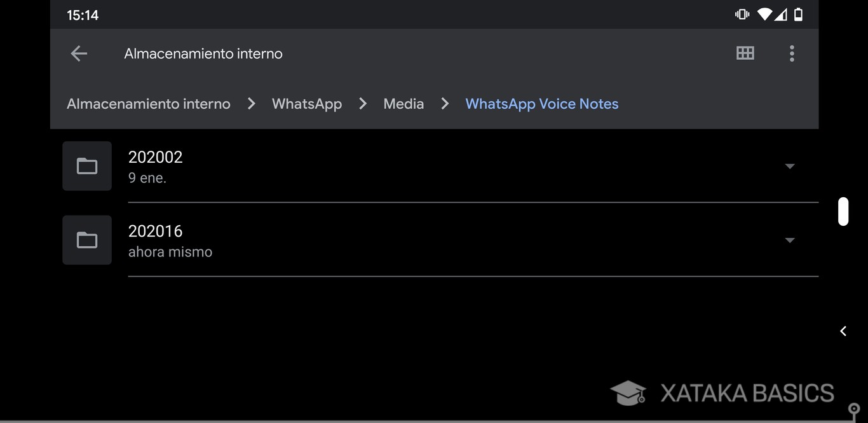Select the WhatsApp Voice Notes breadcrumb
The width and height of the screenshot is (868, 423).
click(541, 103)
